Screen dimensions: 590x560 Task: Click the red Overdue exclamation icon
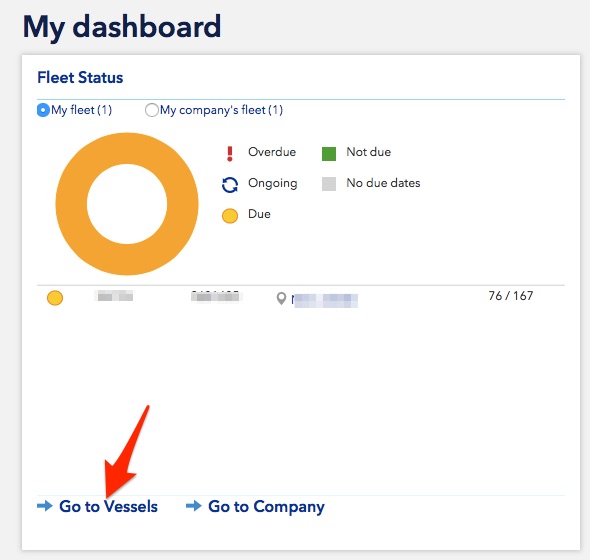[x=230, y=154]
